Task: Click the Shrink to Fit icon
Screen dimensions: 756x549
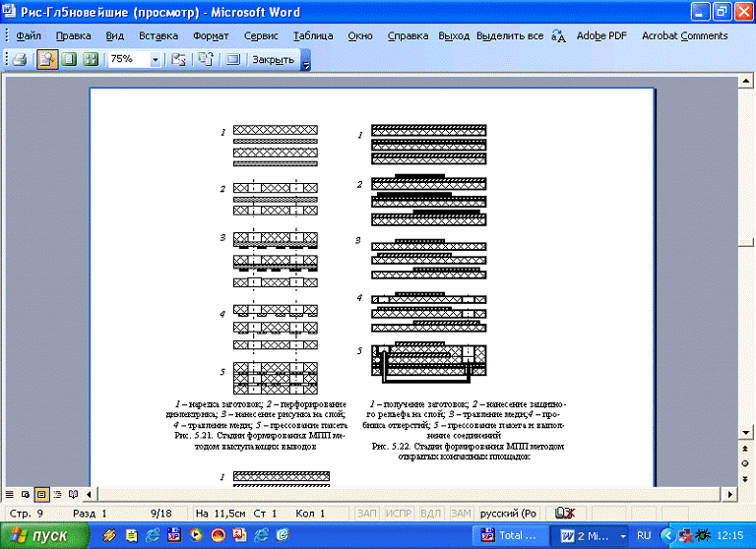Action: coord(207,60)
